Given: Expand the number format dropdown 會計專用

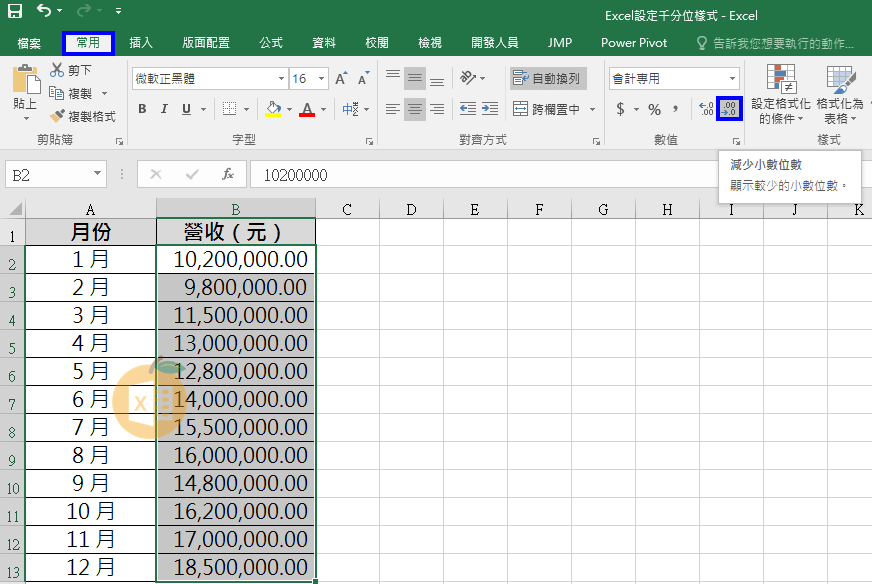Looking at the screenshot, I should (732, 78).
